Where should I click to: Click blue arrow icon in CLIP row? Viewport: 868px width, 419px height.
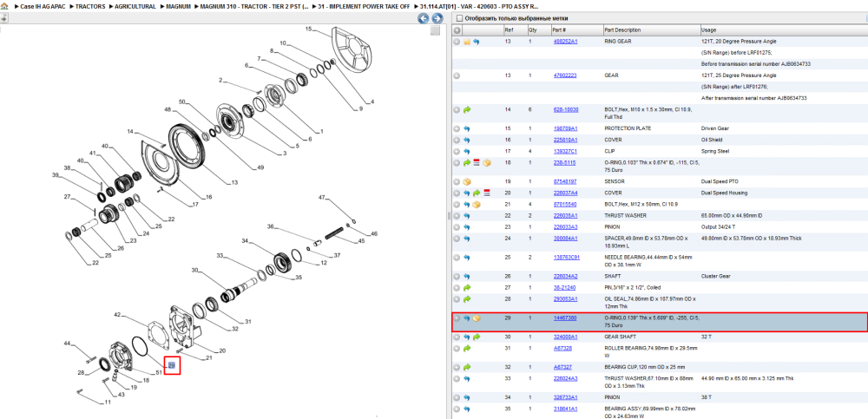(467, 151)
